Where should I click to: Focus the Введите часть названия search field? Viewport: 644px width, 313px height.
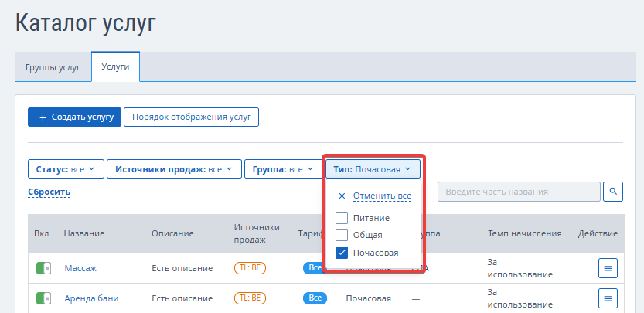click(520, 192)
